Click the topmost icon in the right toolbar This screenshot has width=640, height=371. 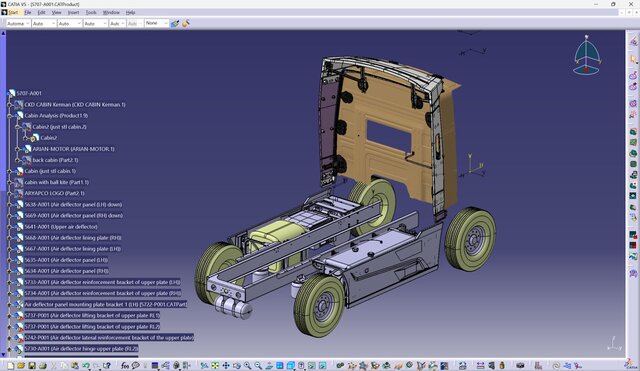633,41
